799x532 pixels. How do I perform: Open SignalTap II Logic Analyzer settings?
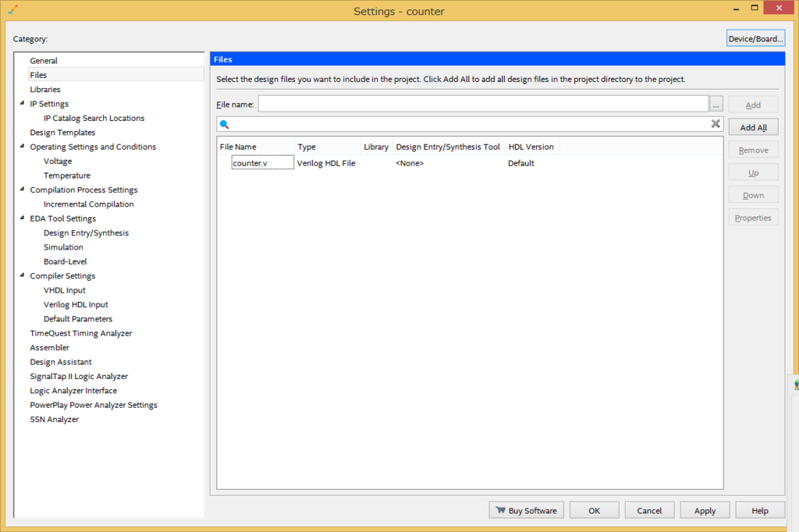tap(79, 376)
